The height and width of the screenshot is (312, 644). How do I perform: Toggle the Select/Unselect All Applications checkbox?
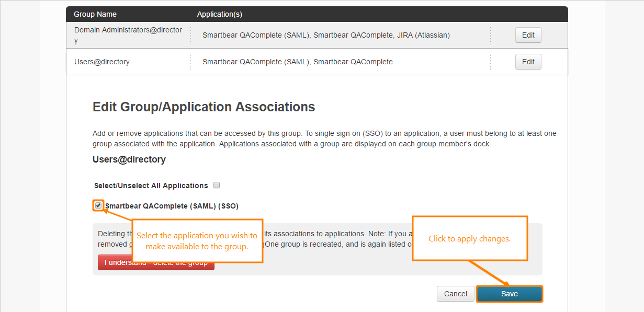(x=217, y=185)
